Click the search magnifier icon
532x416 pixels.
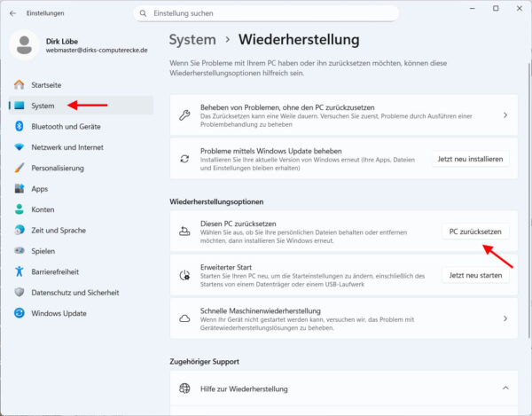click(143, 13)
